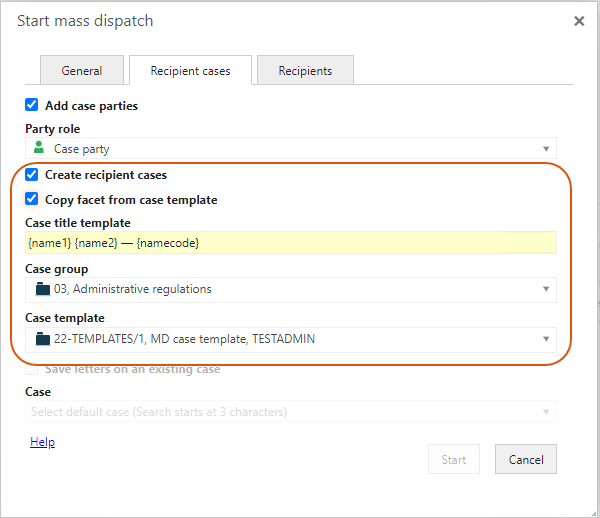Disable Copy facet from case template
The width and height of the screenshot is (600, 518).
pos(32,199)
